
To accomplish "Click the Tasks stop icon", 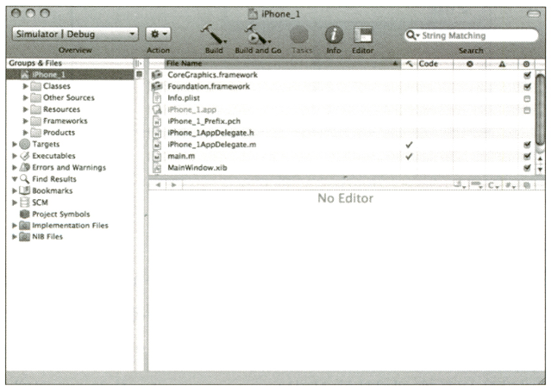I will pos(302,34).
